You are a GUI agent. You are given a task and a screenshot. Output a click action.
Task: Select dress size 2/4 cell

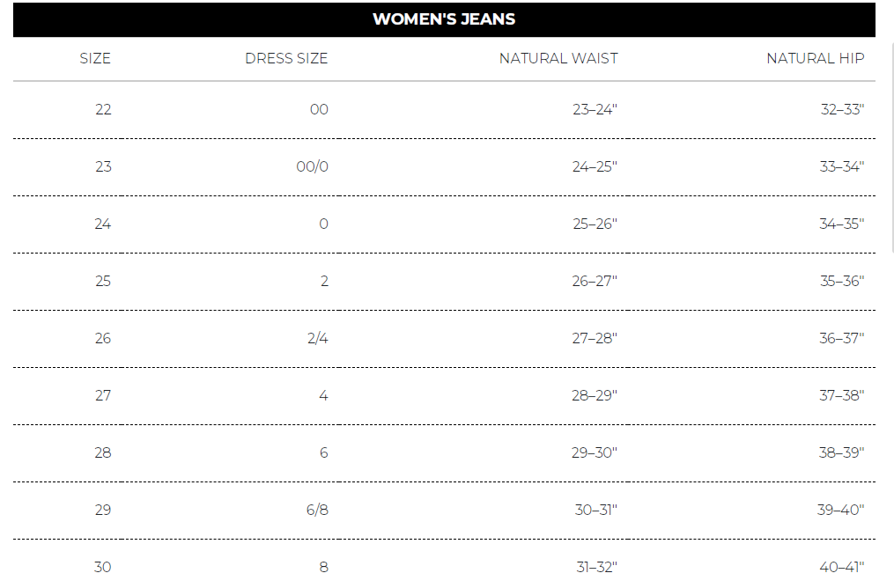click(318, 339)
